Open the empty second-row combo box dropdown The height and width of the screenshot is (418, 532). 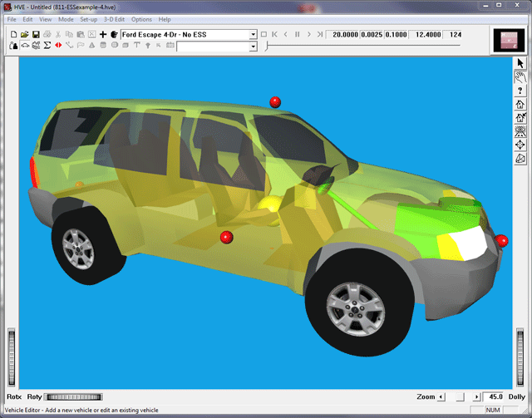click(x=253, y=47)
